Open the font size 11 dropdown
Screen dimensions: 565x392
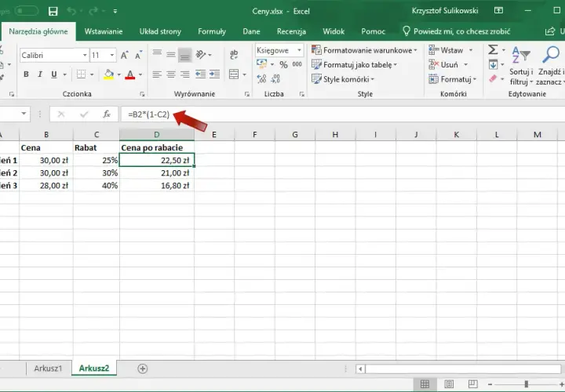click(112, 56)
